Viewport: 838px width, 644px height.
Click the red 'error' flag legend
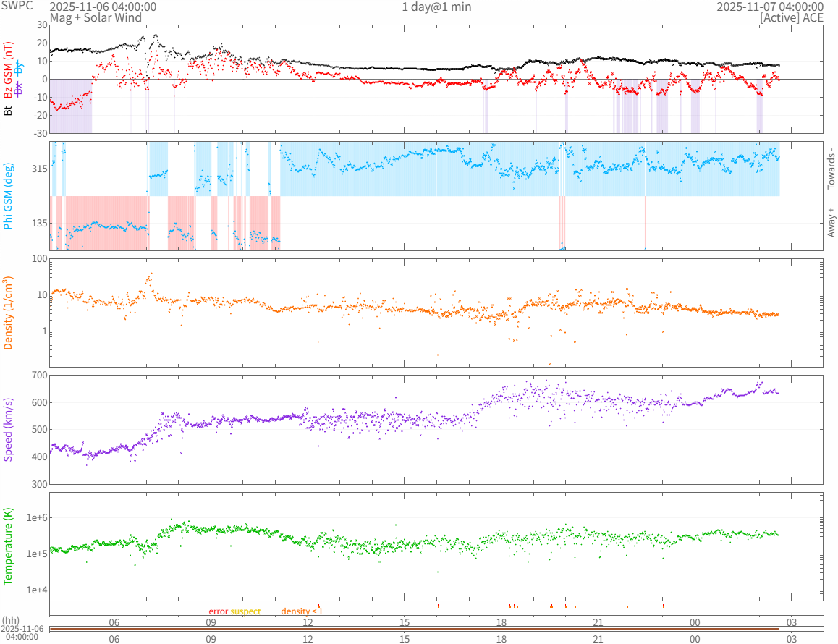[x=218, y=611]
